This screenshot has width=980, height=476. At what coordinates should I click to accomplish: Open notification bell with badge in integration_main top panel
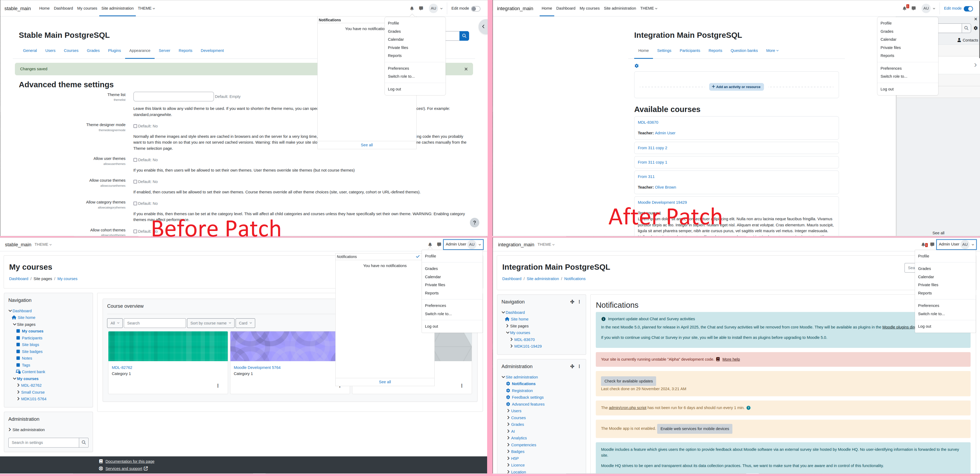tap(905, 8)
